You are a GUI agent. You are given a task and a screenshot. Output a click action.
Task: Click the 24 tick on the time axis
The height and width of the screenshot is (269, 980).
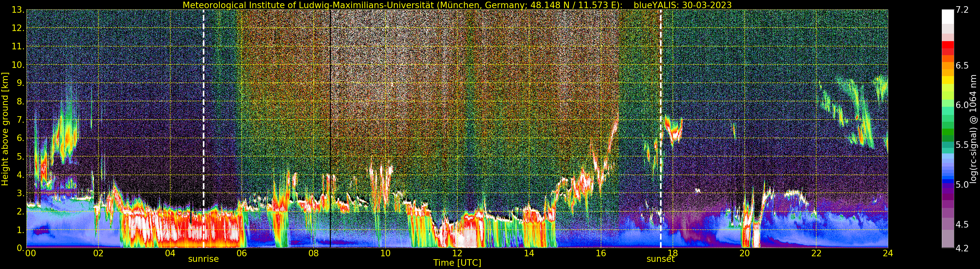(888, 253)
